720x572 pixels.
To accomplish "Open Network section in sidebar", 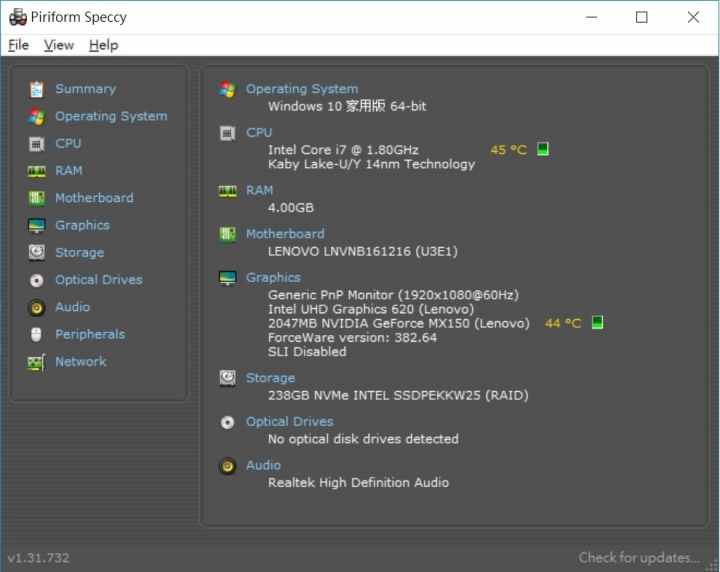I will click(81, 362).
